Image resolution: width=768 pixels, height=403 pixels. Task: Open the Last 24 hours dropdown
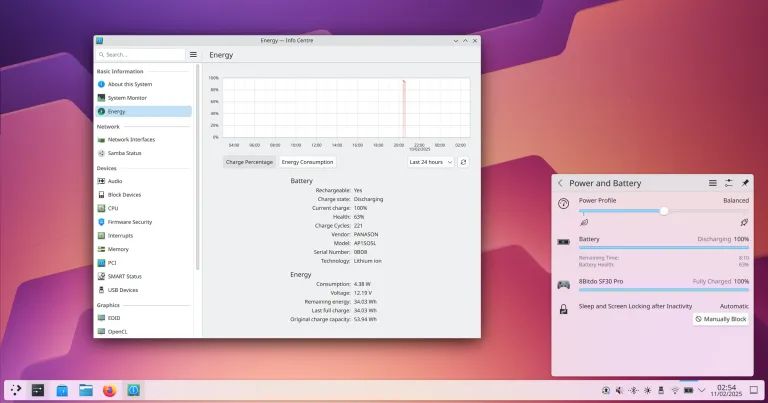(x=431, y=162)
